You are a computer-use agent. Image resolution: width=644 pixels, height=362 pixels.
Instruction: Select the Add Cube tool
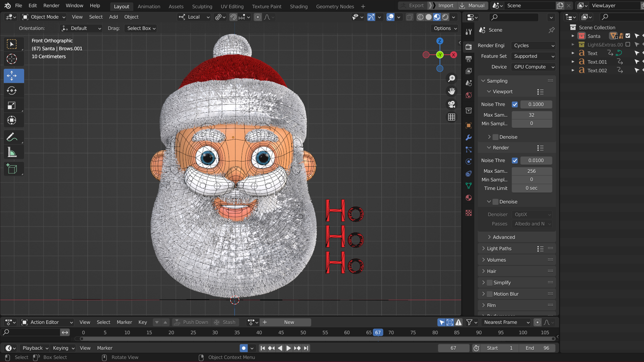[12, 169]
